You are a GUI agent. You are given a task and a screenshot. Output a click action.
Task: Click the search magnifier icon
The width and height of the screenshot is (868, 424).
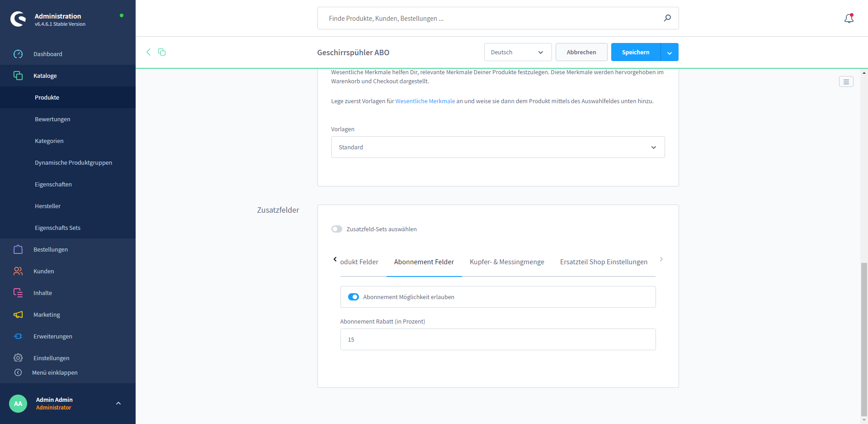tap(667, 18)
